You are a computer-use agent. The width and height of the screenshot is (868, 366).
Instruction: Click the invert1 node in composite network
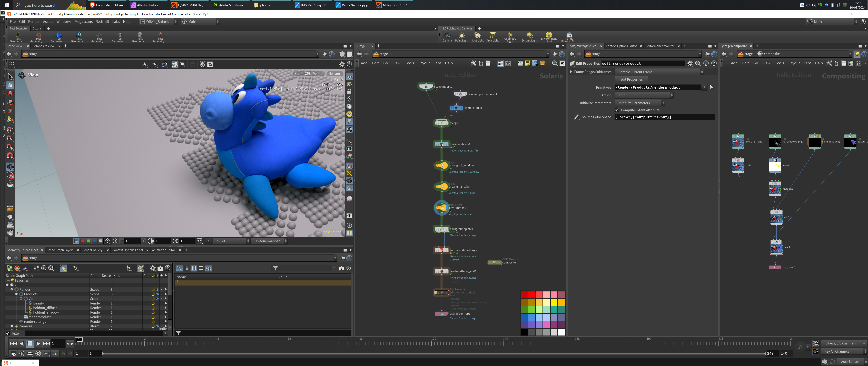[775, 165]
